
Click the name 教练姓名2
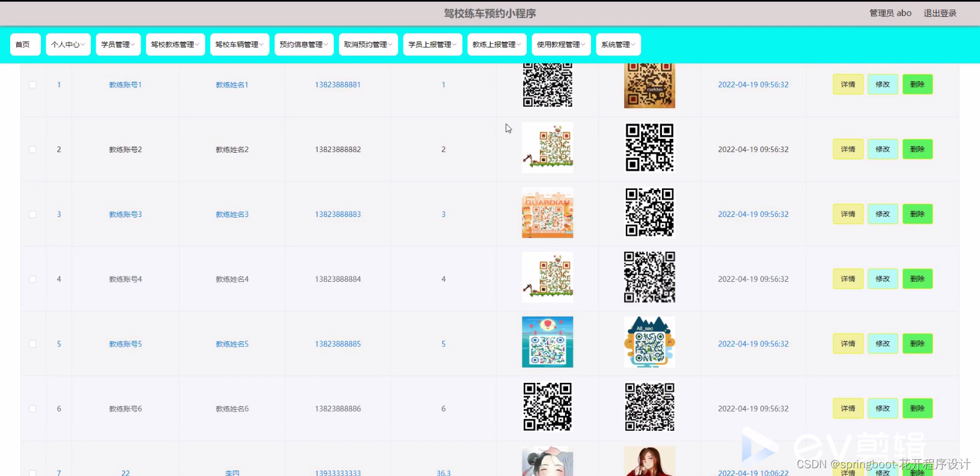[232, 150]
